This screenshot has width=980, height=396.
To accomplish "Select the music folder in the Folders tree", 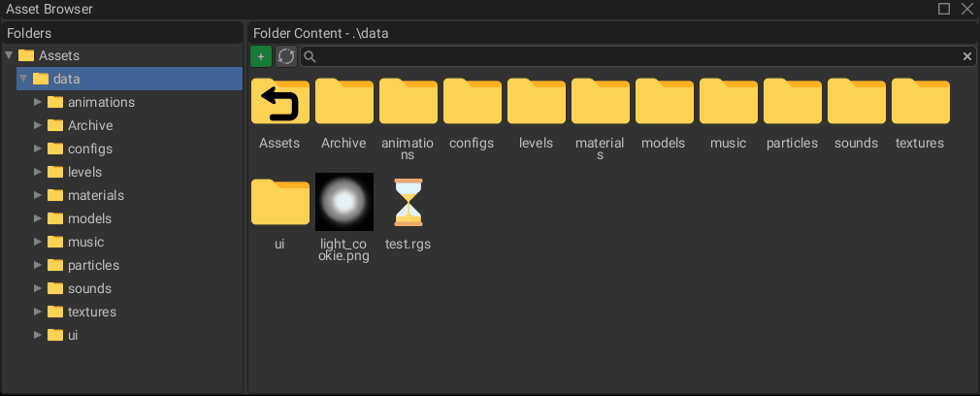I will [x=85, y=242].
